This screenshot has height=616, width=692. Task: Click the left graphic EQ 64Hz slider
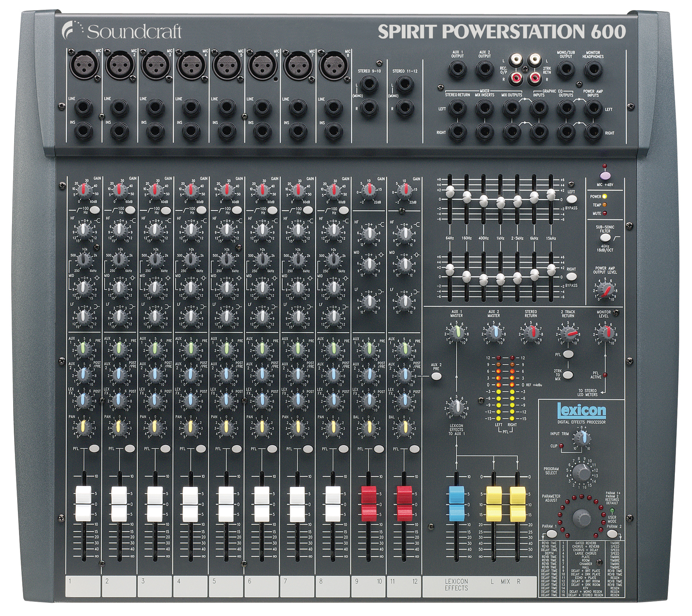coord(450,191)
